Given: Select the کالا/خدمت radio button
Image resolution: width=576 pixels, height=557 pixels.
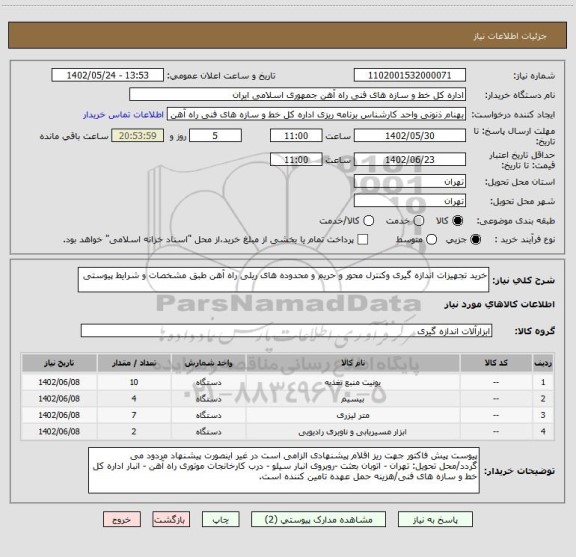Looking at the screenshot, I should click(x=368, y=221).
